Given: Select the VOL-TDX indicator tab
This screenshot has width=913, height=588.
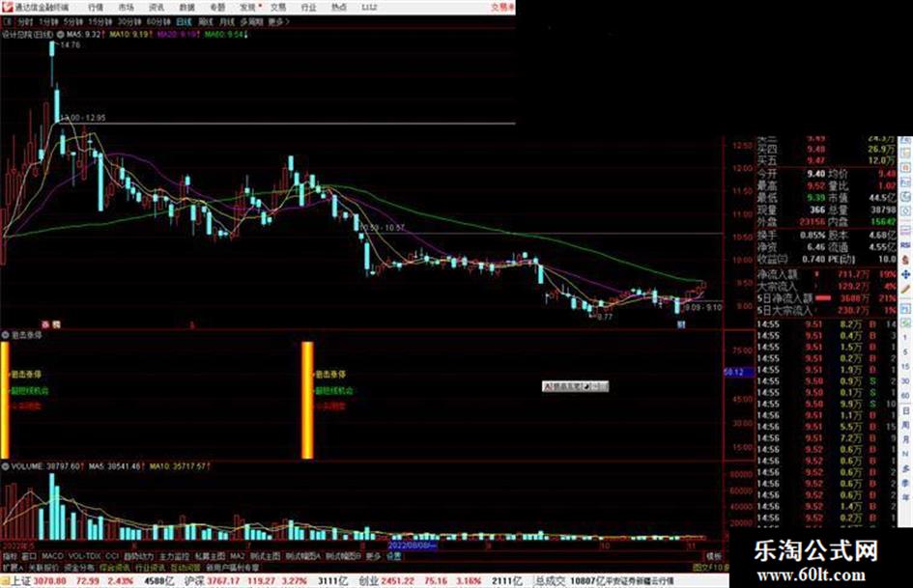Looking at the screenshot, I should (x=85, y=556).
